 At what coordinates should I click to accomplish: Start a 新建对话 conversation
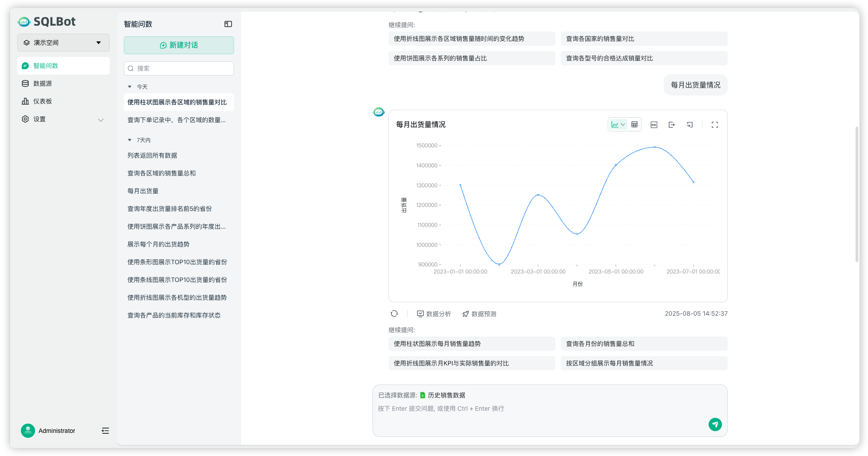pos(178,45)
